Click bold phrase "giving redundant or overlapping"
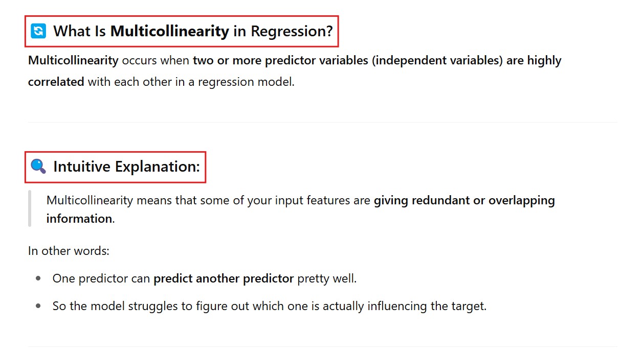Image resolution: width=644 pixels, height=353 pixels. click(x=464, y=200)
